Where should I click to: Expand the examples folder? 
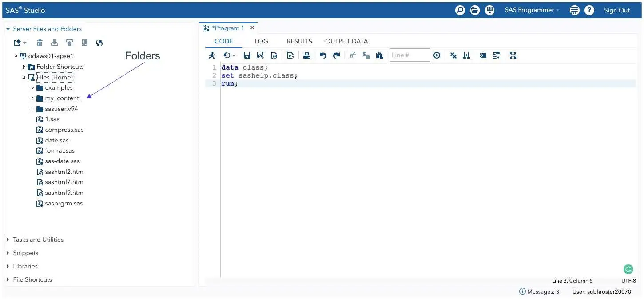click(32, 88)
